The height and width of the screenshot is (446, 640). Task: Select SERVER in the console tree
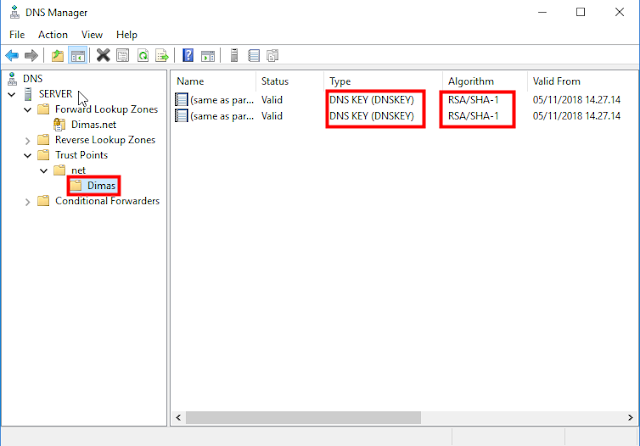56,94
